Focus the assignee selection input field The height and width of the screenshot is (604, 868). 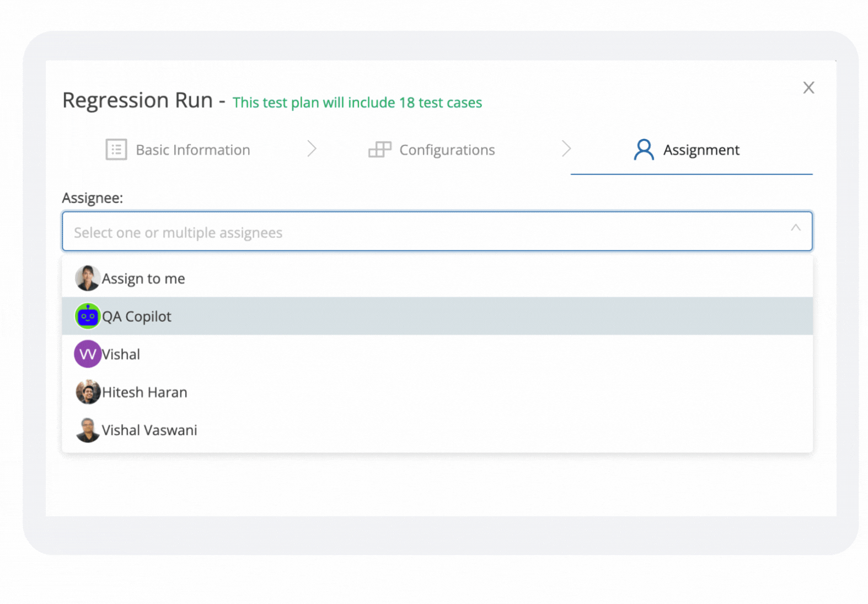(x=437, y=231)
